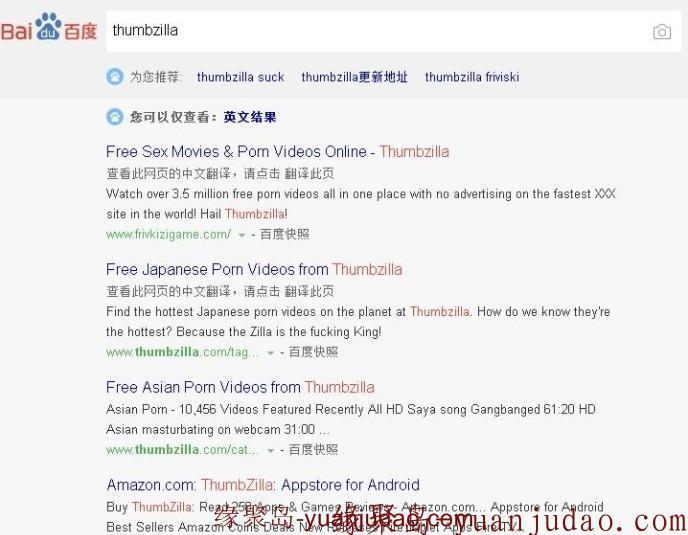
Task: Open 百度快照 for thumbzilla.com/cat result
Action: [x=313, y=450]
